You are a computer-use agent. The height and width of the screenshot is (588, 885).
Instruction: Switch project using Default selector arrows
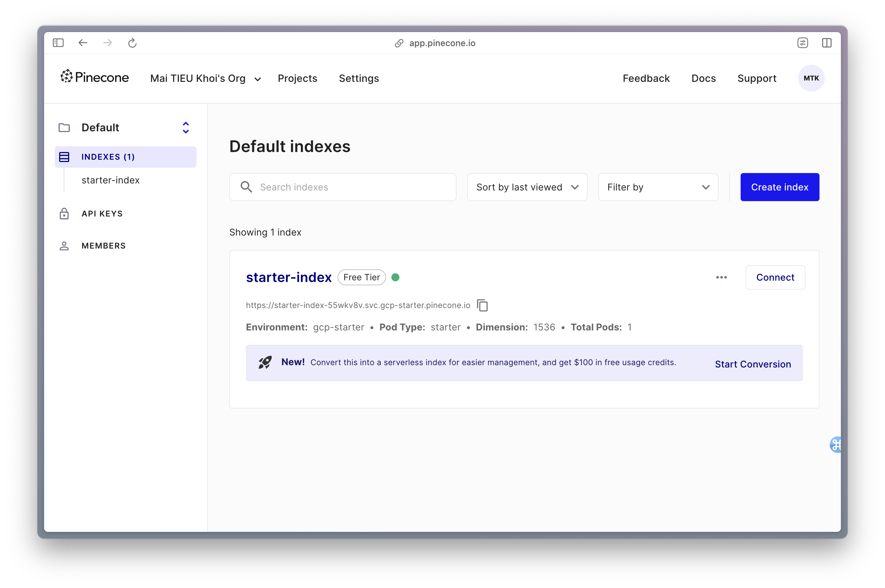tap(186, 128)
